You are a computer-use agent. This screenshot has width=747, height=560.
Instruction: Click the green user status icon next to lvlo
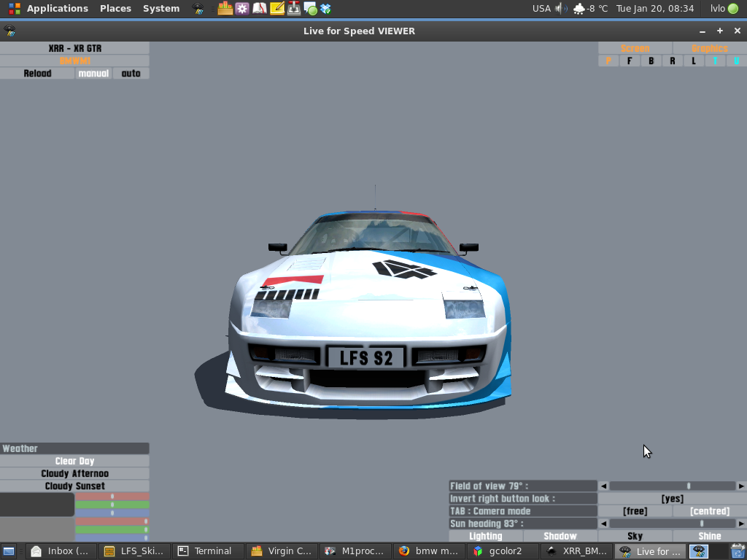point(733,9)
